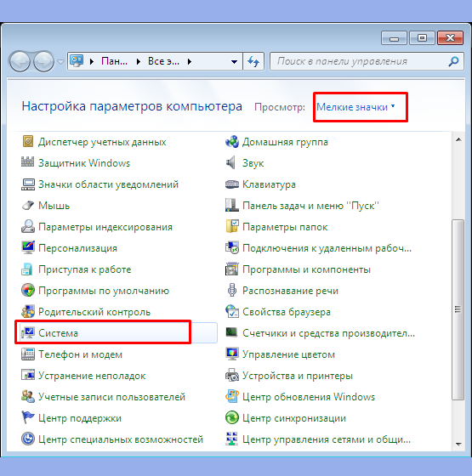Open the Центр синхронизации green icon

pyautogui.click(x=232, y=418)
